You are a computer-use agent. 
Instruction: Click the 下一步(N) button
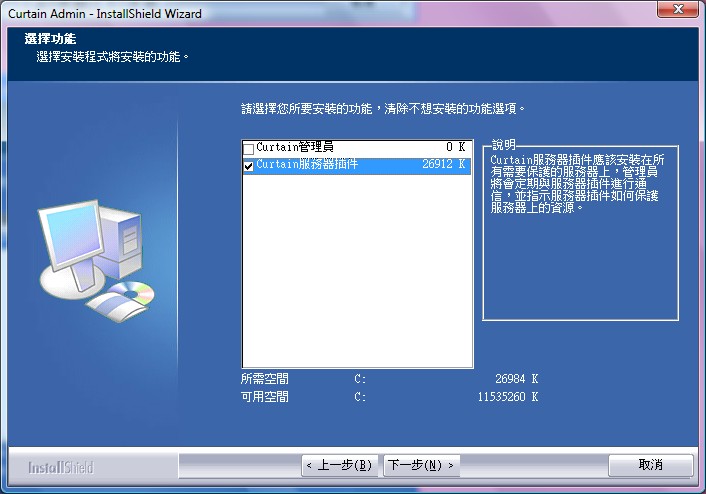(421, 465)
